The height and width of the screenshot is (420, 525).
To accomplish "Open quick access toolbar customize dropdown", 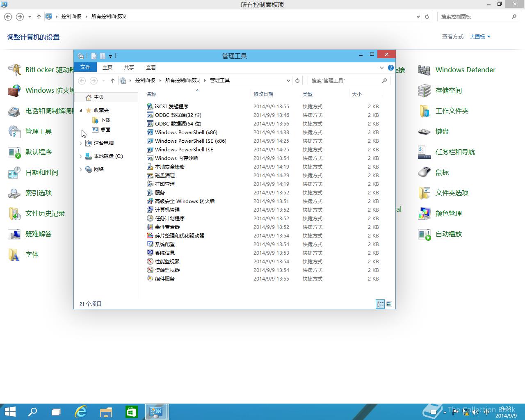I will [x=110, y=56].
